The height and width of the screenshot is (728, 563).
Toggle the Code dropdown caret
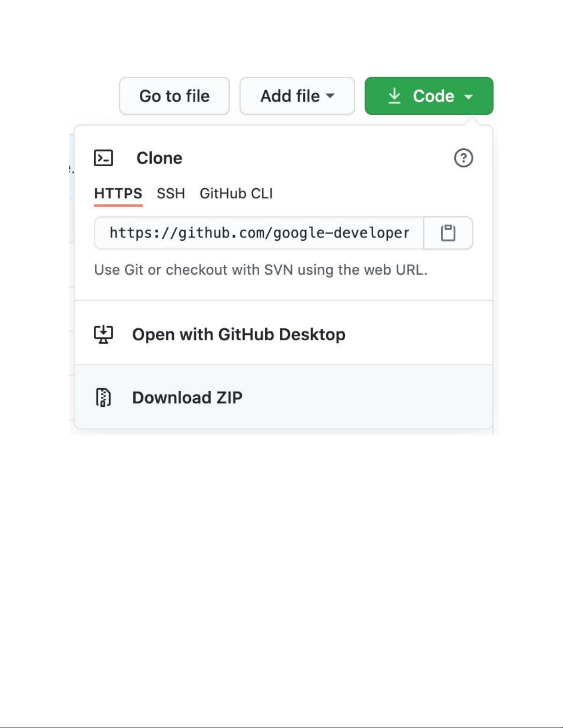tap(468, 96)
